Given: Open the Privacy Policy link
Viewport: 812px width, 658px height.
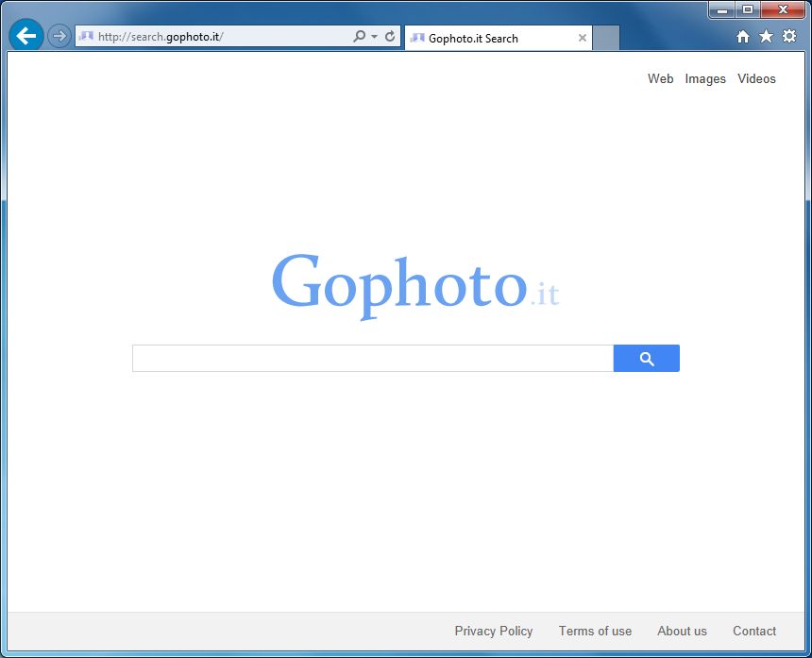Looking at the screenshot, I should pos(494,631).
